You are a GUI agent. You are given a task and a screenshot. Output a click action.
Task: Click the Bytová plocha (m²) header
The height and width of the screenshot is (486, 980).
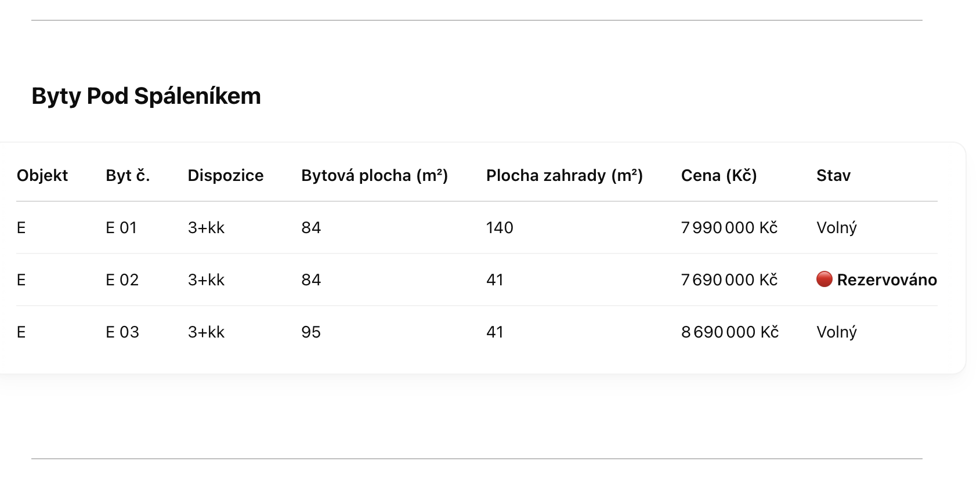click(374, 175)
